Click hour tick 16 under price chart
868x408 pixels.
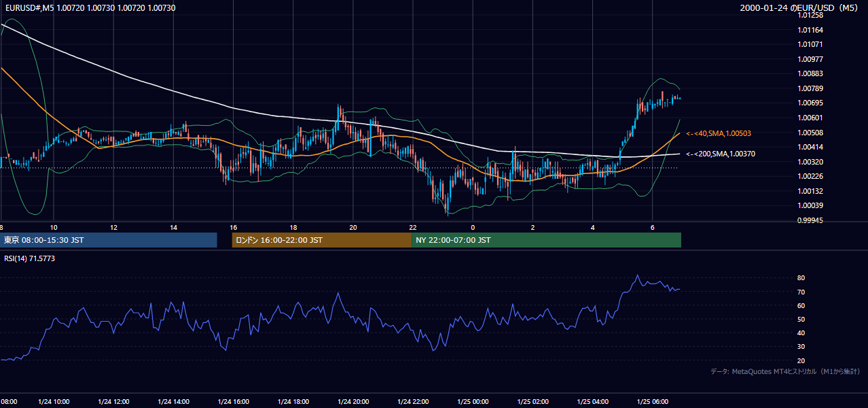[233, 227]
